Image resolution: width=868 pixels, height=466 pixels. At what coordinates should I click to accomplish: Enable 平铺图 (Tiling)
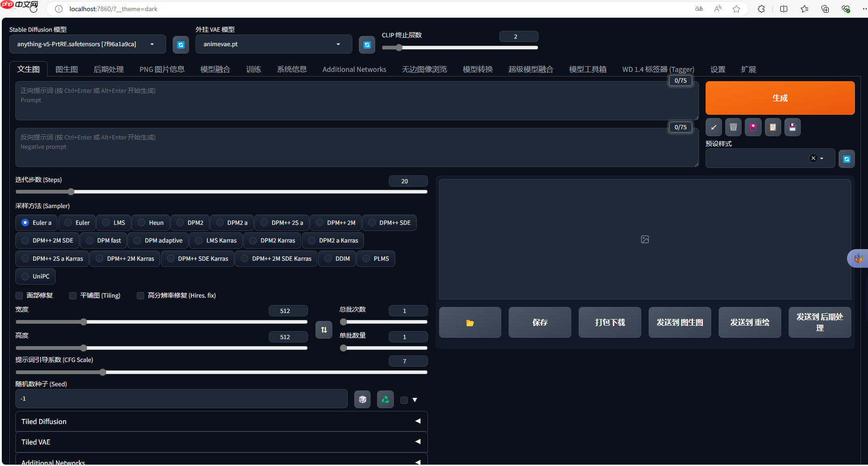pos(73,295)
